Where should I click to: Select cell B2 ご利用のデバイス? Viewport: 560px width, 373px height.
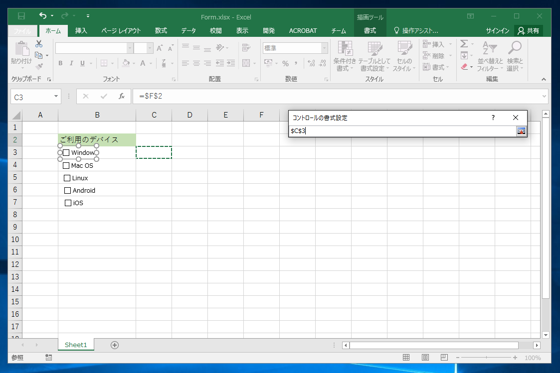point(97,140)
